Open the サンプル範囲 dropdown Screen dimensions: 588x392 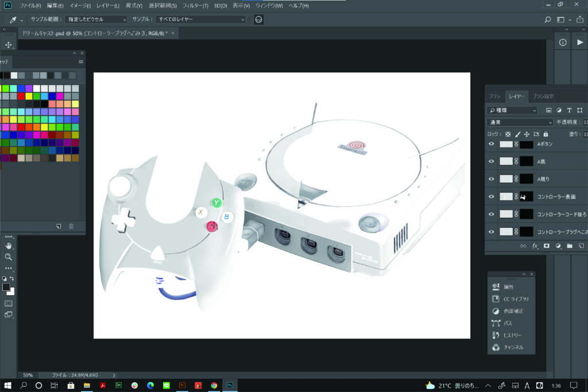[x=94, y=20]
